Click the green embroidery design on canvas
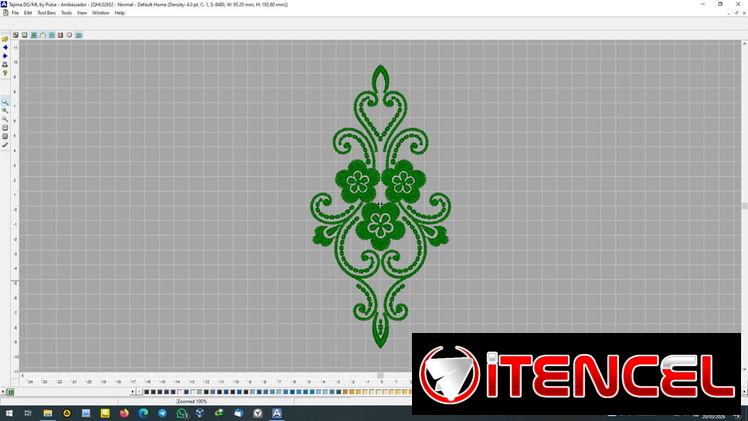Image resolution: width=748 pixels, height=421 pixels. 380,206
